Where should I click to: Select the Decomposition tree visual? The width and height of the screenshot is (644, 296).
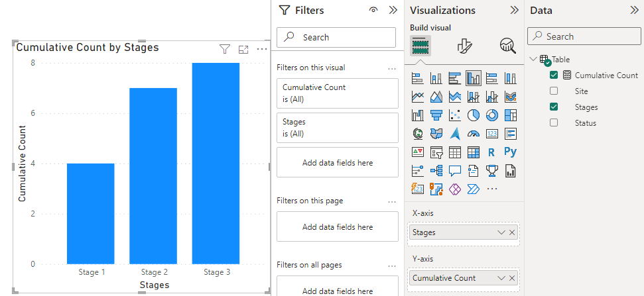(x=436, y=171)
